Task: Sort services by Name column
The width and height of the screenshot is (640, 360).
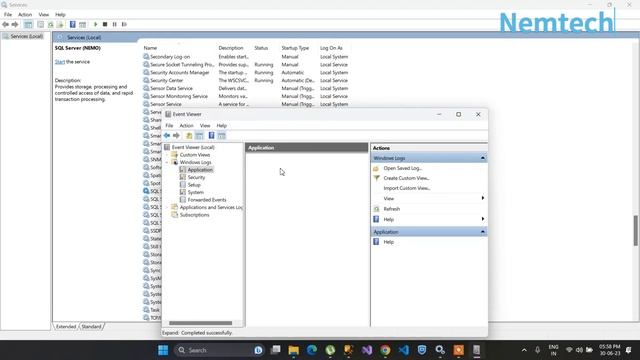Action: pos(150,48)
